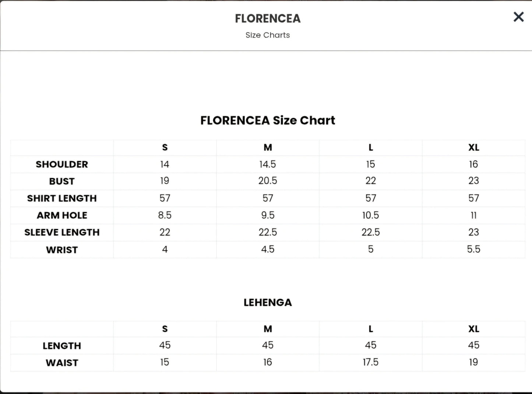The width and height of the screenshot is (532, 394).
Task: Click the wrist value 5.5 for XL
Action: (473, 249)
